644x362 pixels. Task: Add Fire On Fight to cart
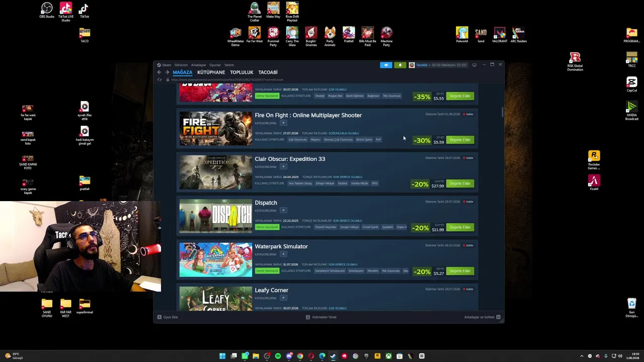click(460, 140)
